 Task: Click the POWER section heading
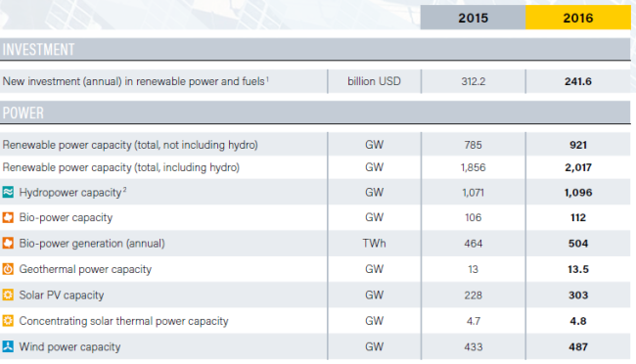[x=23, y=113]
